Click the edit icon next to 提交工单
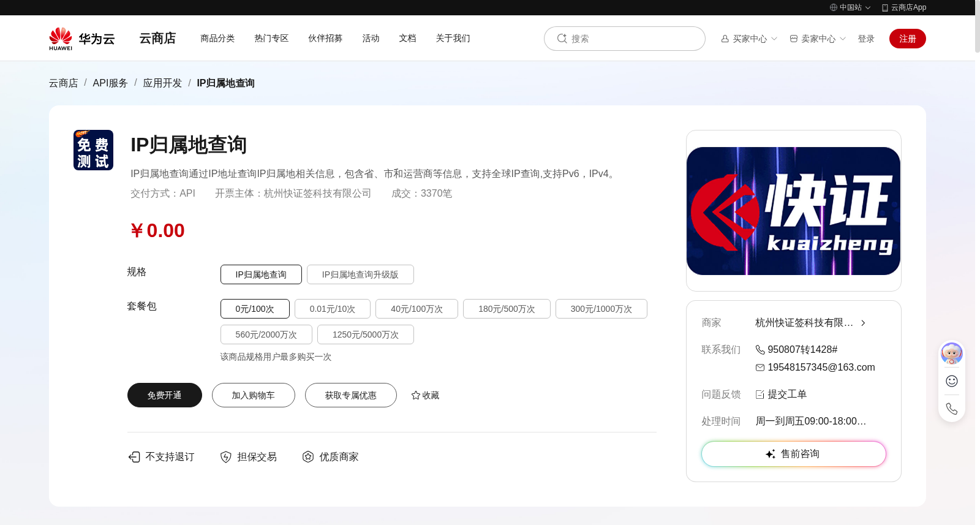The image size is (980, 525). click(x=760, y=395)
